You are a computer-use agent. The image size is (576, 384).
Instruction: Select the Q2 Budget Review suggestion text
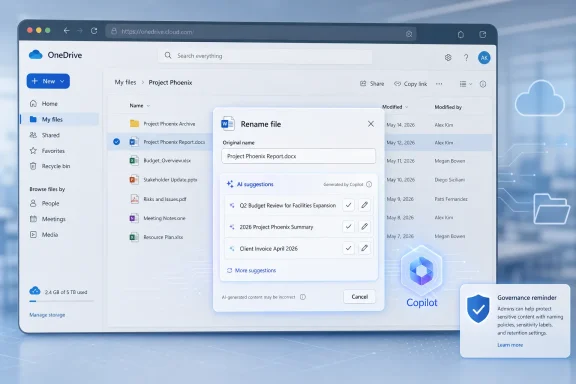[x=288, y=205]
